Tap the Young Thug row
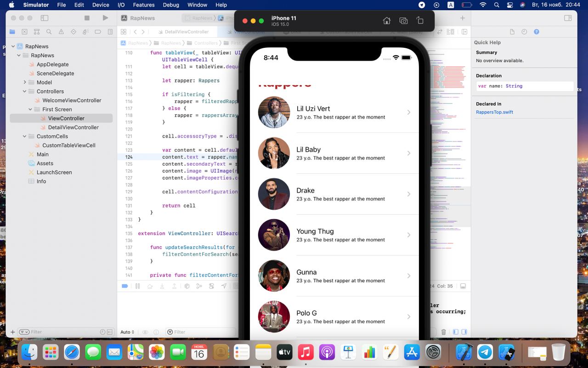Image resolution: width=588 pixels, height=368 pixels. pyautogui.click(x=334, y=235)
